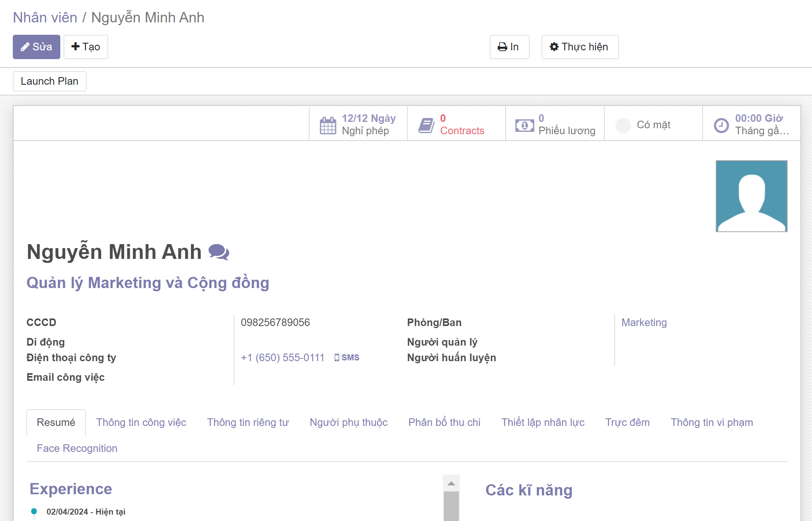Click the pencil Sửa edit button
The width and height of the screenshot is (812, 521).
tap(36, 47)
